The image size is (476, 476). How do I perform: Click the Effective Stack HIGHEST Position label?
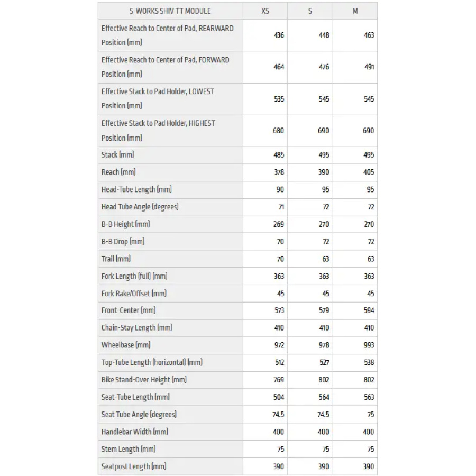[158, 131]
